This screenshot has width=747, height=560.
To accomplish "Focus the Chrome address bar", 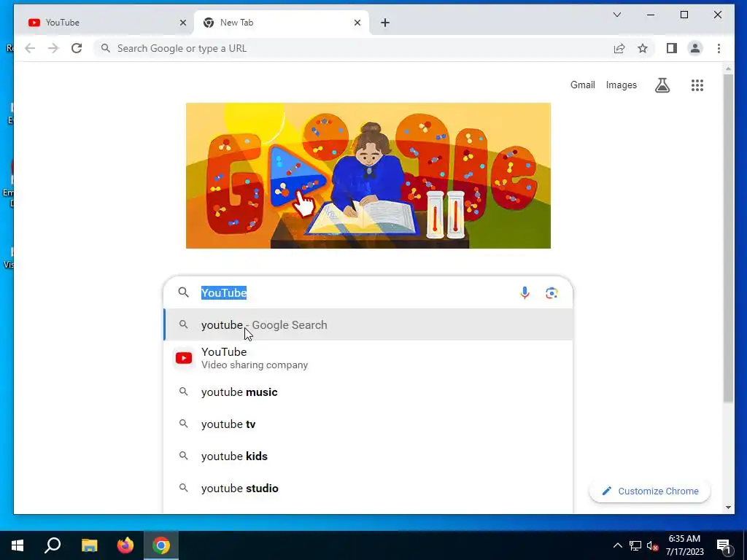I will [352, 48].
